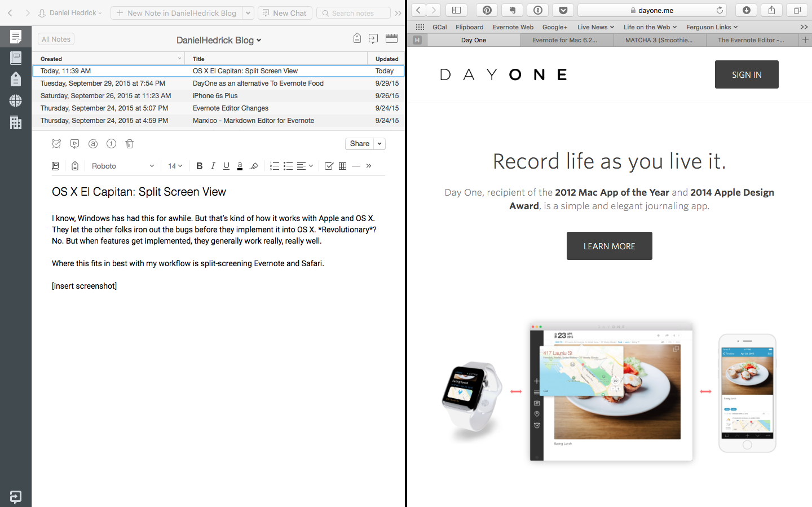Expand the Share button dropdown arrow
Screen dimensions: 812x507
(380, 144)
